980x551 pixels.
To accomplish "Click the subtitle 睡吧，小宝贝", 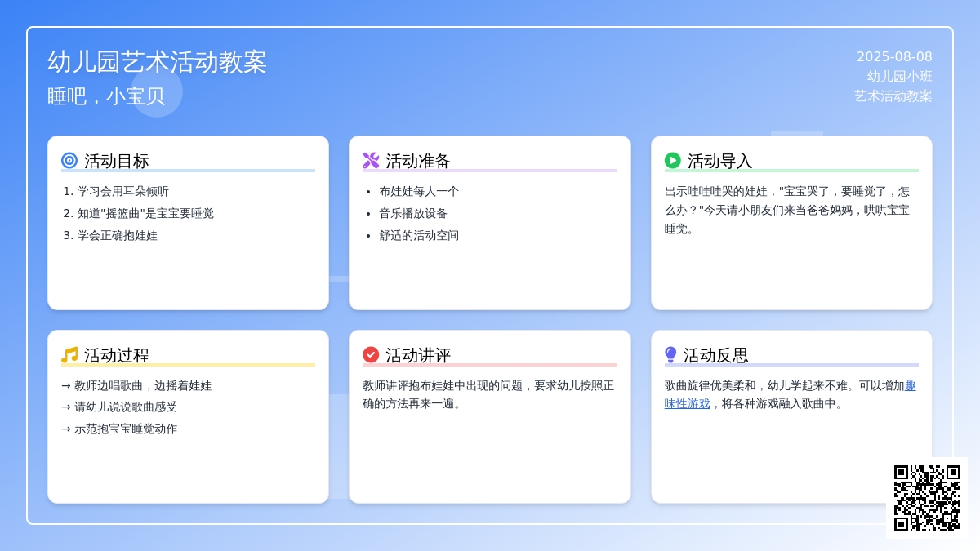I will (106, 96).
